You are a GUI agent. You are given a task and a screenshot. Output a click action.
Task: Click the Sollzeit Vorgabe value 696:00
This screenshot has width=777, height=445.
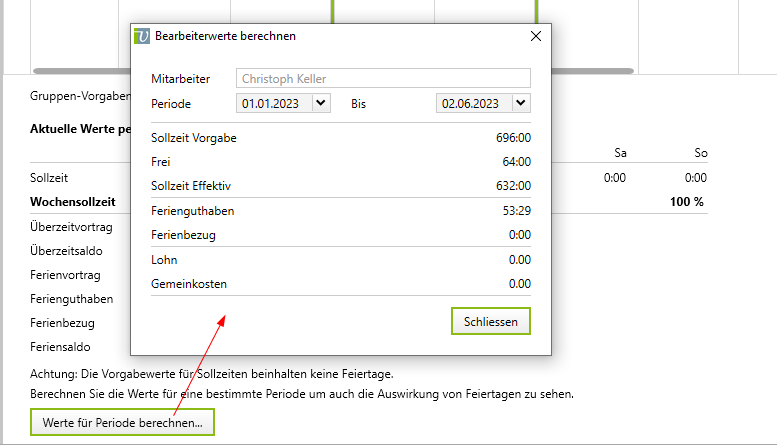512,138
